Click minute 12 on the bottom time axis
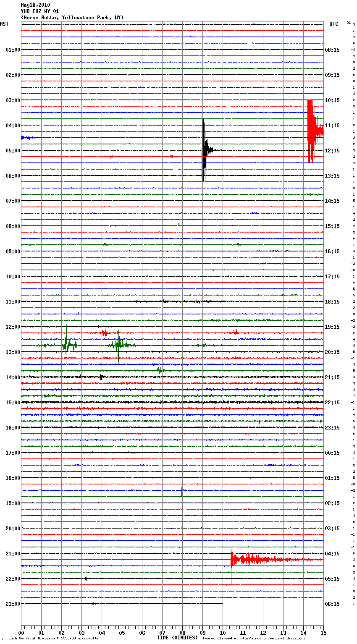The height and width of the screenshot is (644, 357). [263, 633]
